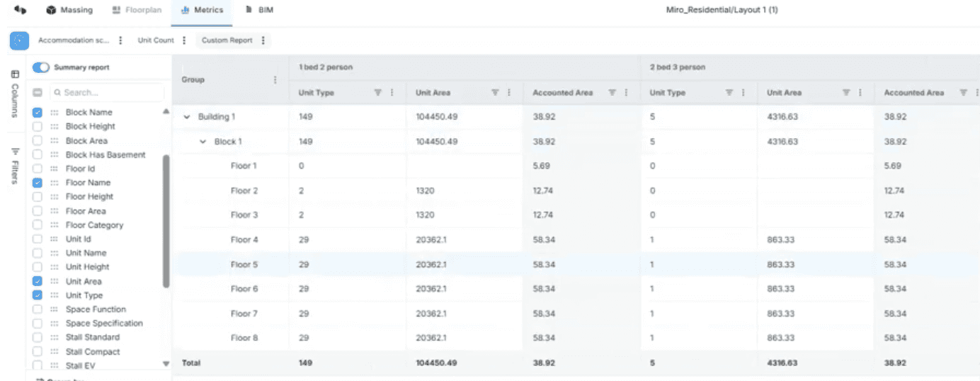
Task: Open the Unit Count report tab
Action: [x=155, y=40]
